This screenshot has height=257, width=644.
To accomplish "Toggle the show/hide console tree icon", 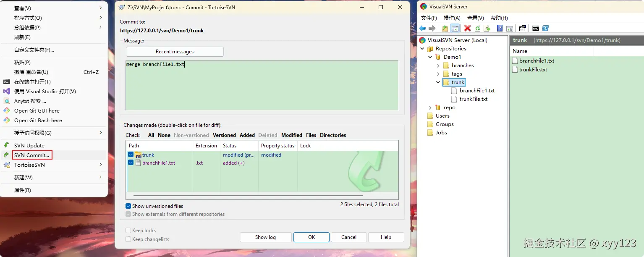I will point(455,29).
